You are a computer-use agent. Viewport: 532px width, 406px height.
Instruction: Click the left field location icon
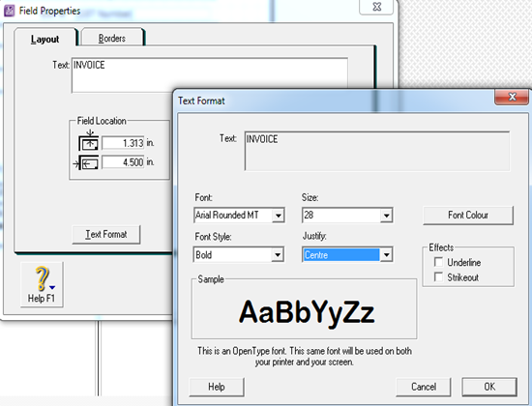tap(86, 163)
